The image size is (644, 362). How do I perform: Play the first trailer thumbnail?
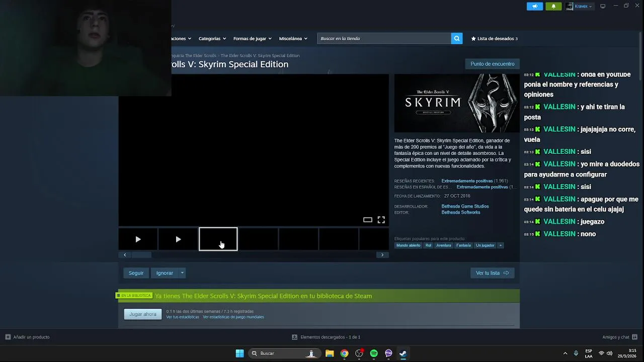pos(138,239)
